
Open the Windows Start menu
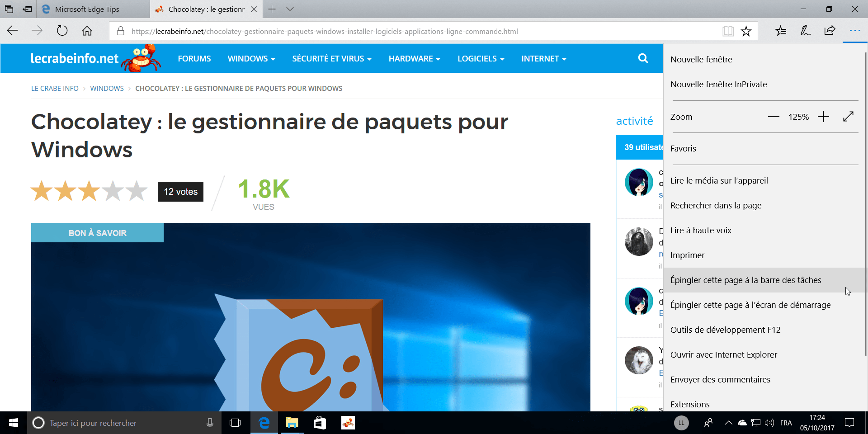(x=14, y=423)
